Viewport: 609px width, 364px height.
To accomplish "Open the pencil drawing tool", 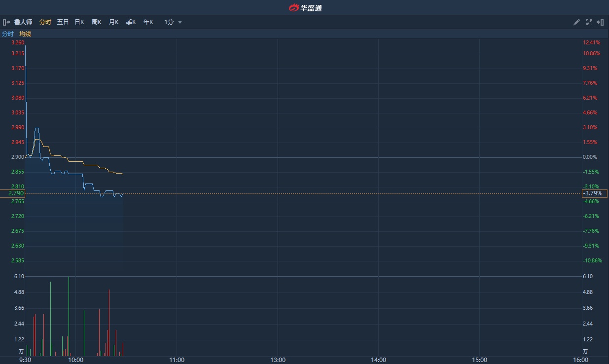I will pos(576,22).
